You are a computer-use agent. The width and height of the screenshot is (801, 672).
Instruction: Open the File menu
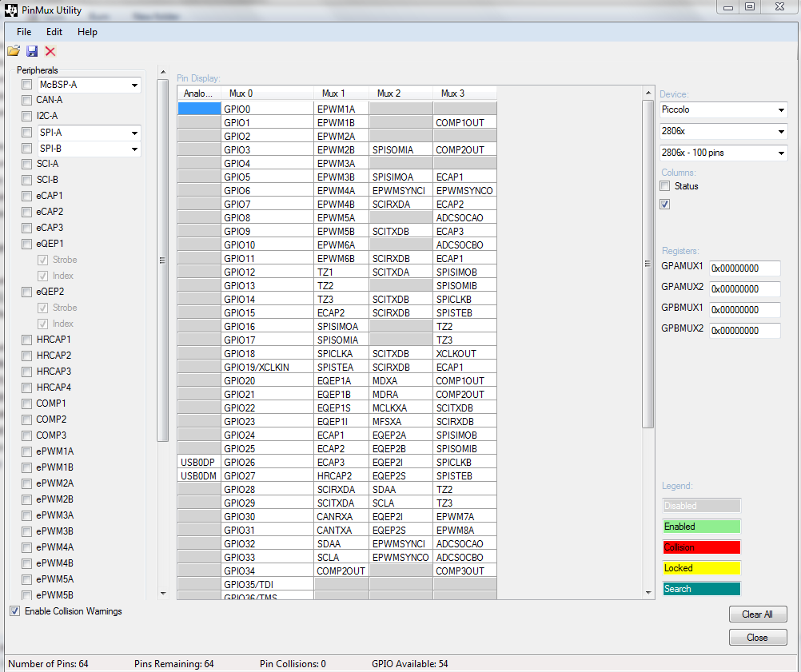[x=24, y=32]
